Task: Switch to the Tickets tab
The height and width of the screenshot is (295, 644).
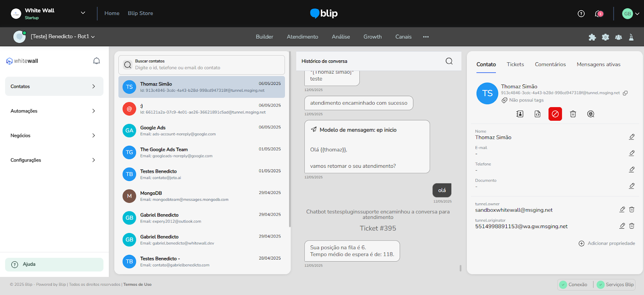Action: [515, 64]
